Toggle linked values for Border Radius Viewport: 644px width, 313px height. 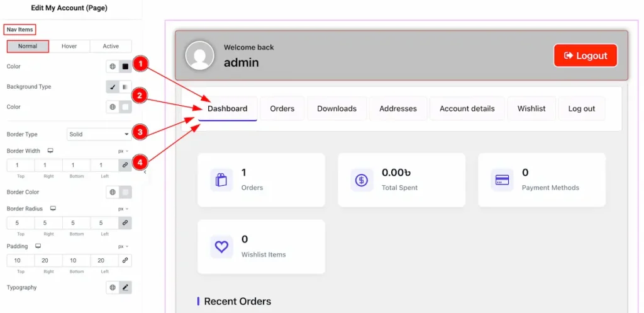tap(125, 223)
